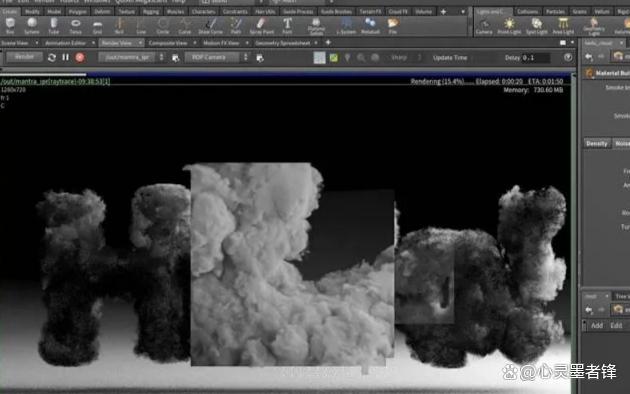Open the Cloud FX shelf tab
The width and height of the screenshot is (630, 394).
(x=398, y=12)
